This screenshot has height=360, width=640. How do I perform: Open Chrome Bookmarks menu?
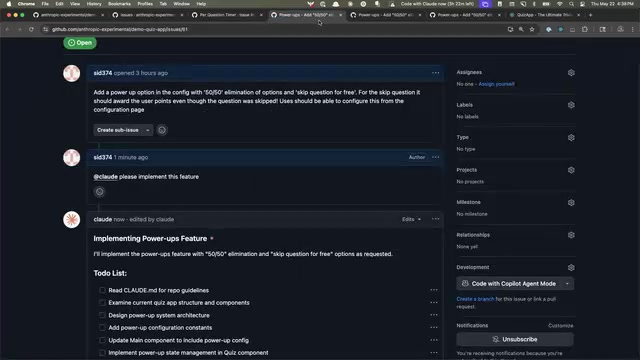(x=119, y=4)
